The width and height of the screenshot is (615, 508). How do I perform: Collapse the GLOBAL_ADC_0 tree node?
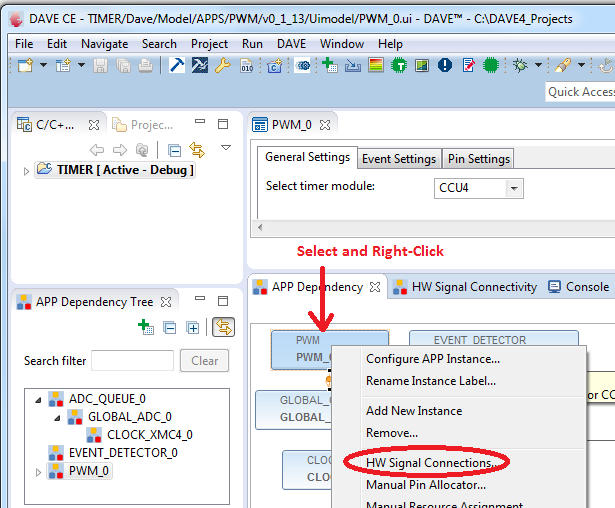[x=57, y=418]
